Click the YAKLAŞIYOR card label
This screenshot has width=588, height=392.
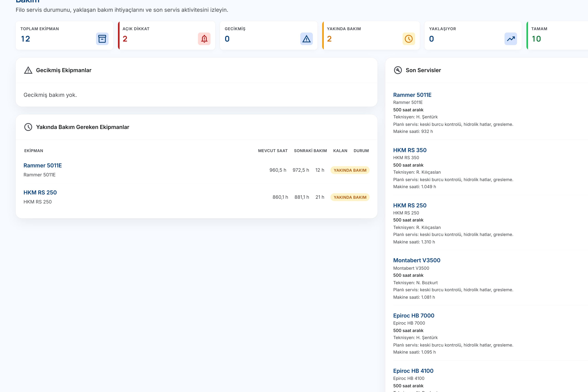(x=442, y=29)
